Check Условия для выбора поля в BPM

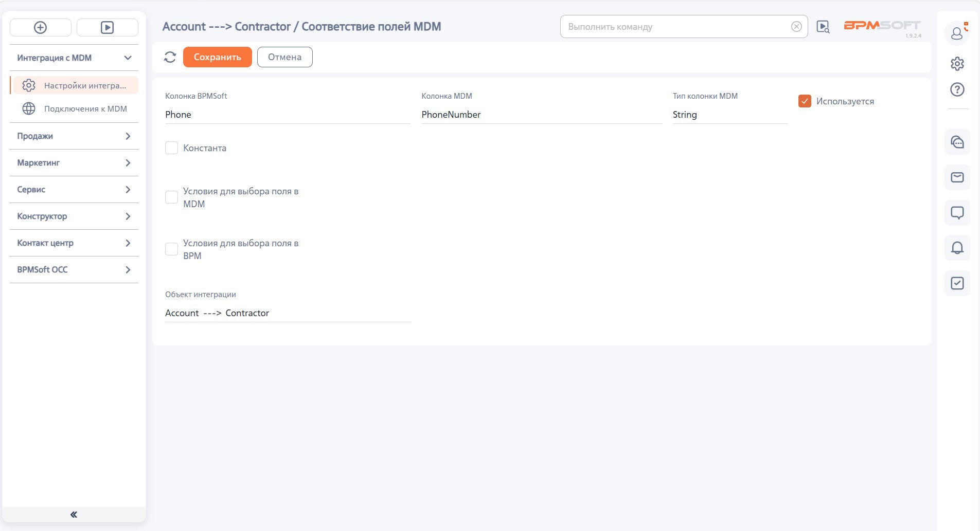tap(171, 249)
